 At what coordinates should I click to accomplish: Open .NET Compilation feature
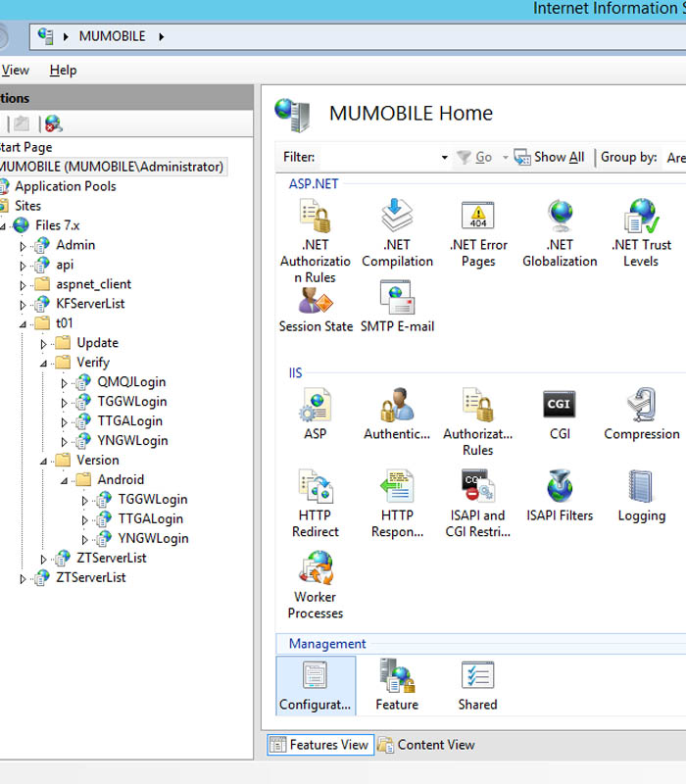(397, 232)
